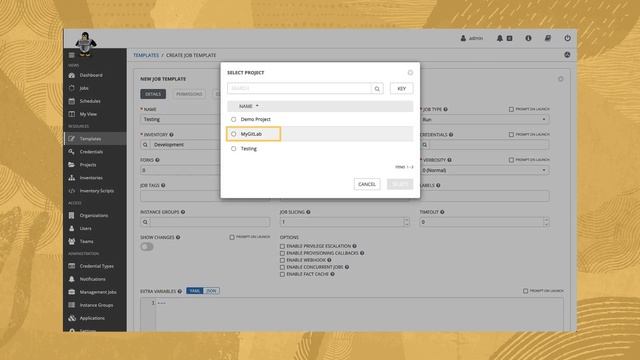
Task: Click the credentials lookup magnifier
Action: pyautogui.click(x=424, y=144)
